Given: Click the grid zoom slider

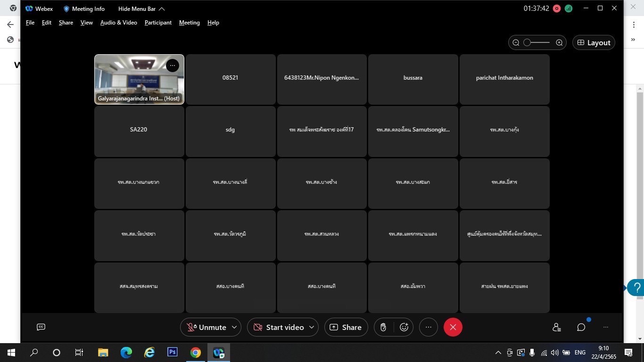Looking at the screenshot, I should (x=537, y=43).
